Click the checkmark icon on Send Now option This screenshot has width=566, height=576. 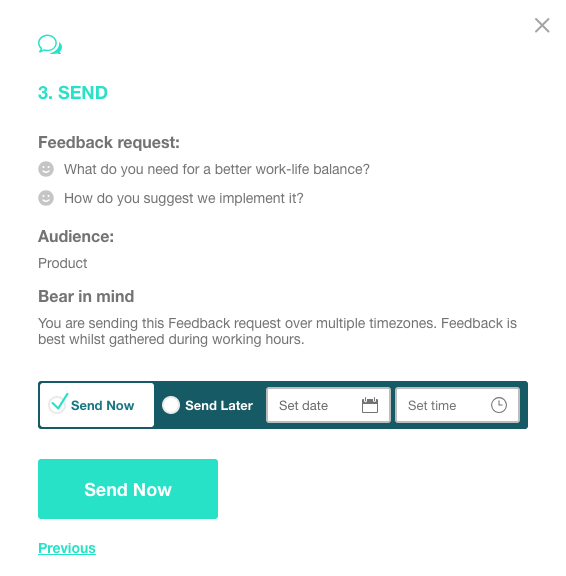tap(58, 403)
